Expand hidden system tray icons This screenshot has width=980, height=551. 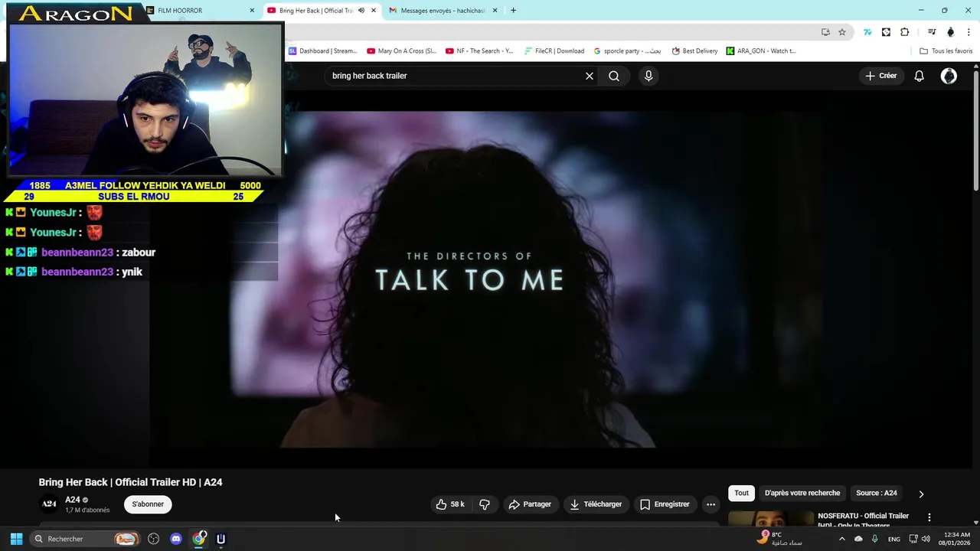[x=842, y=539]
